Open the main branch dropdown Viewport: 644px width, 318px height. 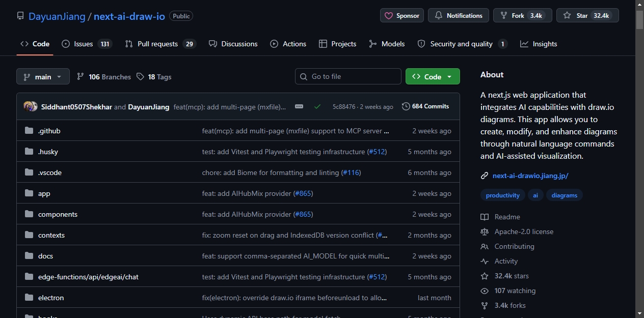point(43,77)
